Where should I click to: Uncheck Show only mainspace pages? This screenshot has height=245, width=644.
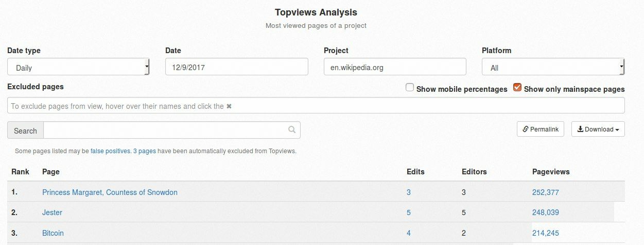pyautogui.click(x=517, y=88)
